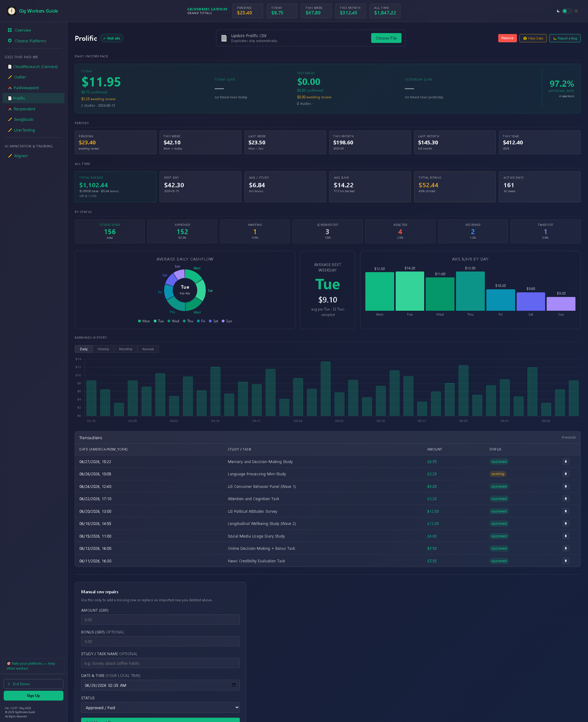This screenshot has width=588, height=722.
Task: Click the Choose File button
Action: pyautogui.click(x=386, y=38)
